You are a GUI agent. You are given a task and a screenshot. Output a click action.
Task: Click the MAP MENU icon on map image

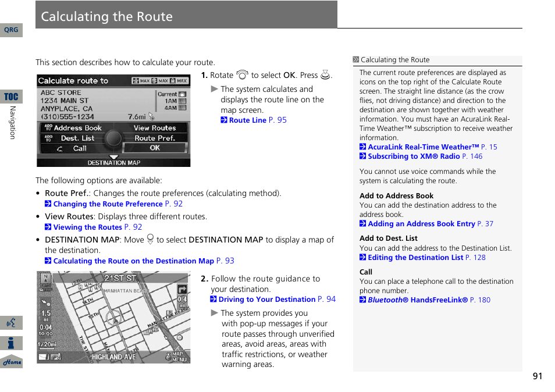point(176,357)
